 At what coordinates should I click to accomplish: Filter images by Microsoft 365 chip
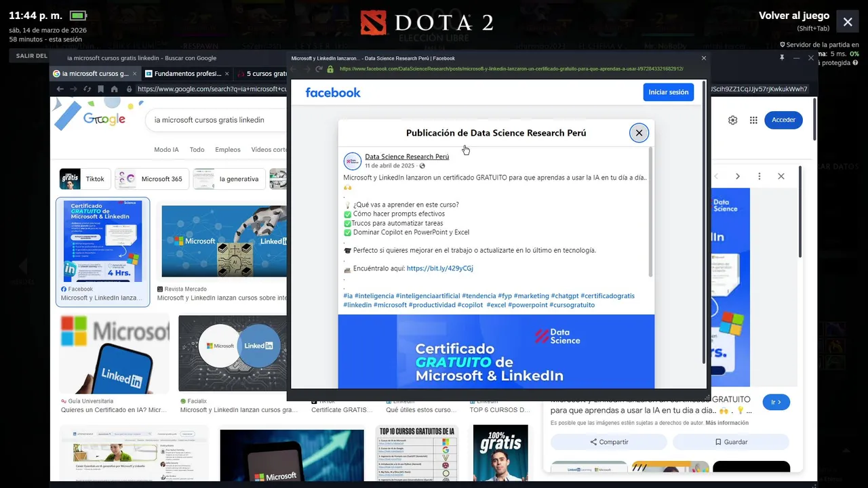point(152,179)
